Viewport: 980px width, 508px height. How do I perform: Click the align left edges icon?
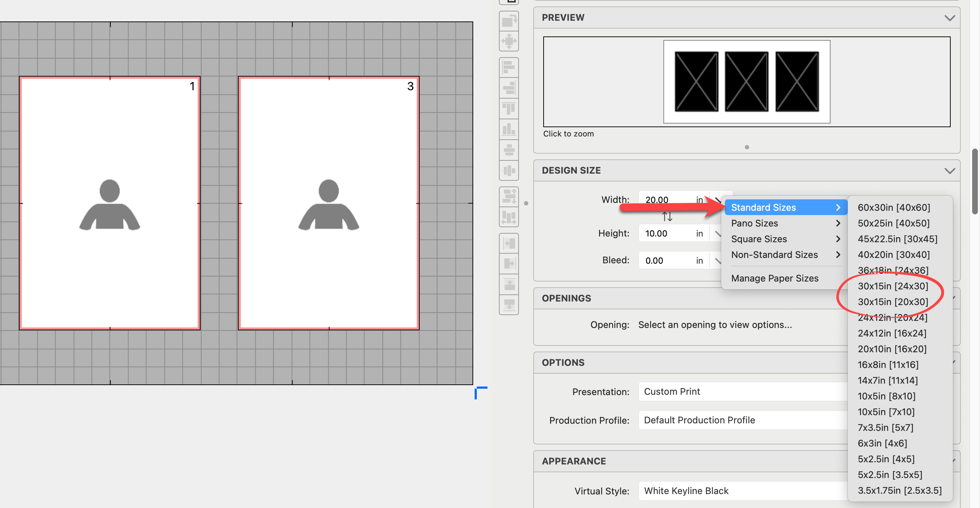(x=509, y=68)
